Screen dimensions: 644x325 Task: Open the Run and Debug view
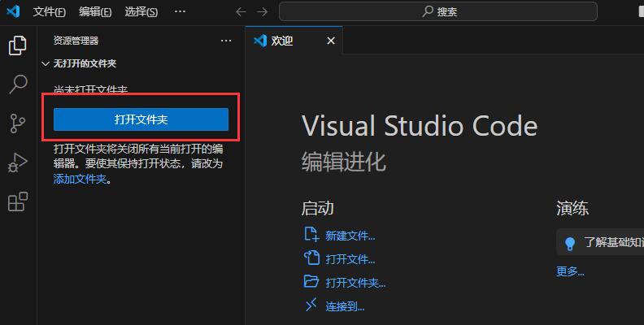pyautogui.click(x=17, y=162)
